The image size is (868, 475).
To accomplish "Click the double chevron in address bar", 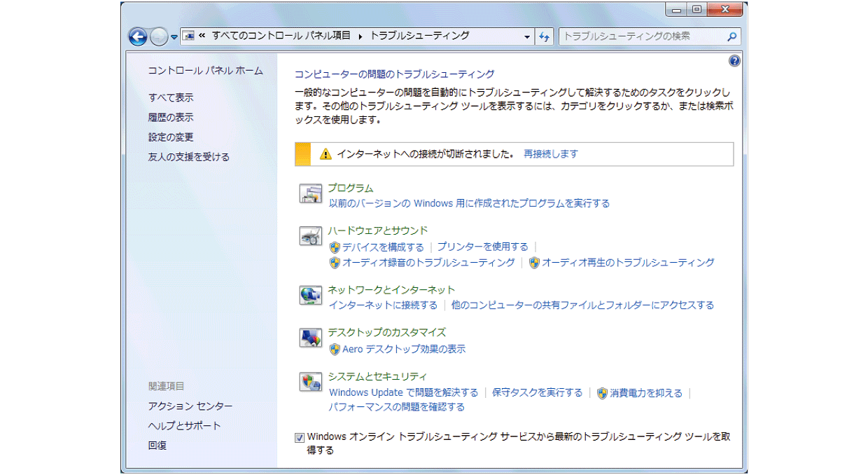I will pyautogui.click(x=202, y=36).
